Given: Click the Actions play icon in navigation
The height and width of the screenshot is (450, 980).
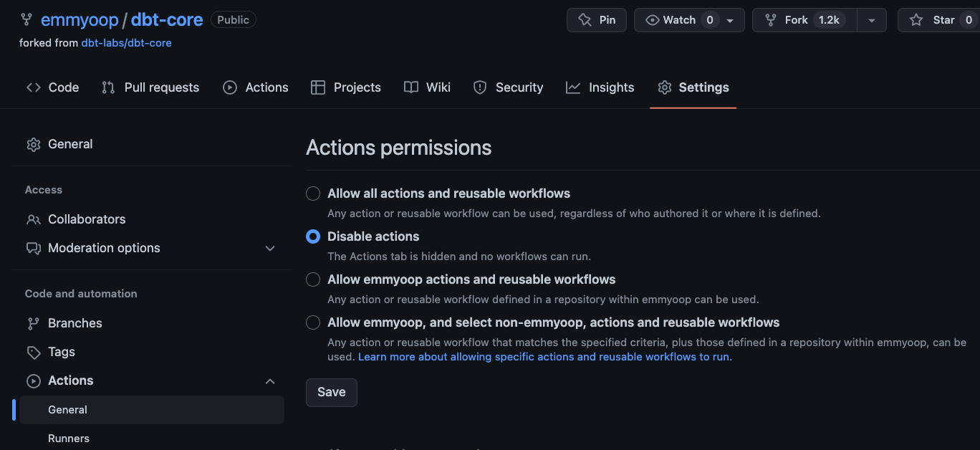Looking at the screenshot, I should pos(229,87).
